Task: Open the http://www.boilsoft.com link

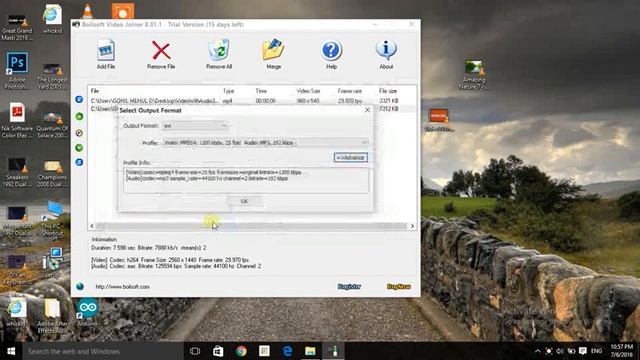Action: coord(122,287)
